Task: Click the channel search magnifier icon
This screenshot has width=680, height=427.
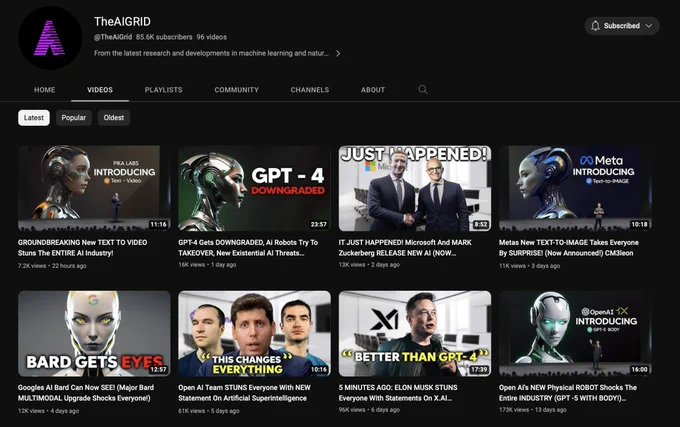Action: pyautogui.click(x=423, y=90)
